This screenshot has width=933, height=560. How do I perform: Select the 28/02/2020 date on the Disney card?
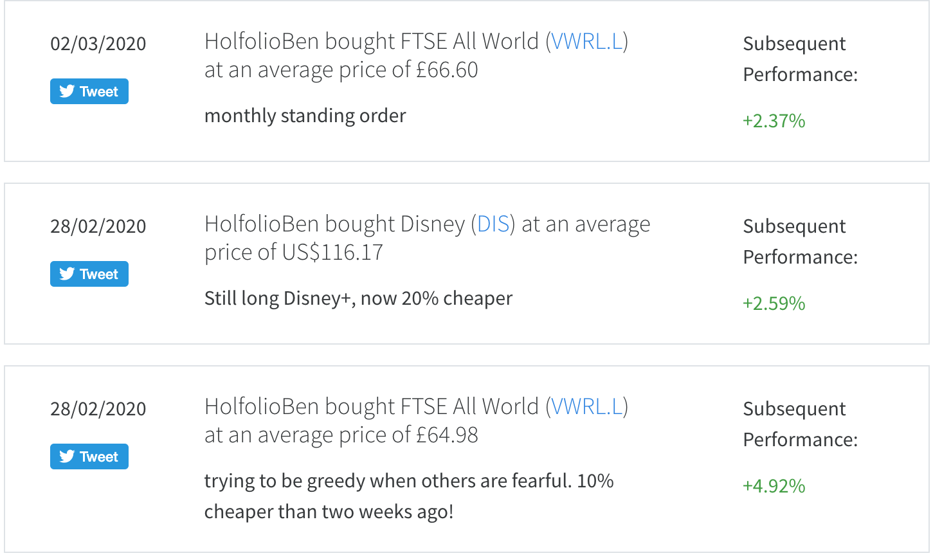(x=98, y=226)
